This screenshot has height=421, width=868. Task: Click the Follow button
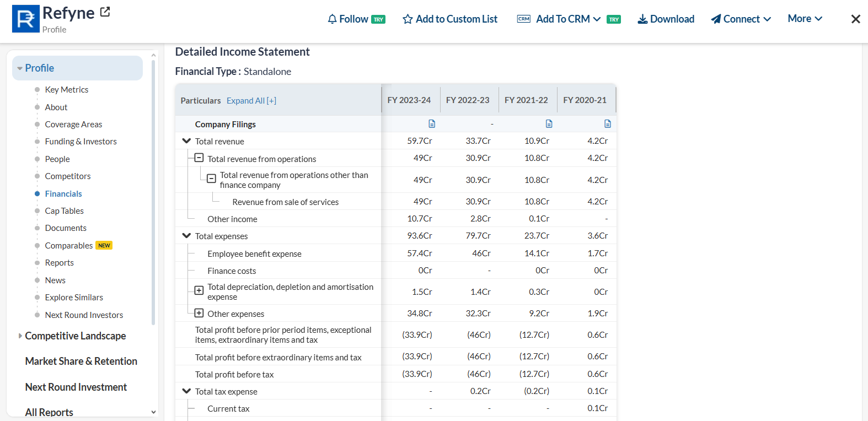pos(348,19)
